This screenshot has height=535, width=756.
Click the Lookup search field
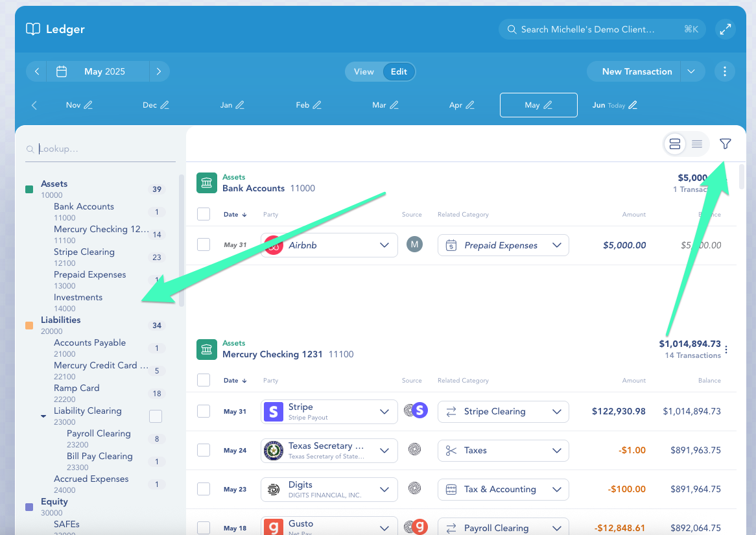point(100,149)
